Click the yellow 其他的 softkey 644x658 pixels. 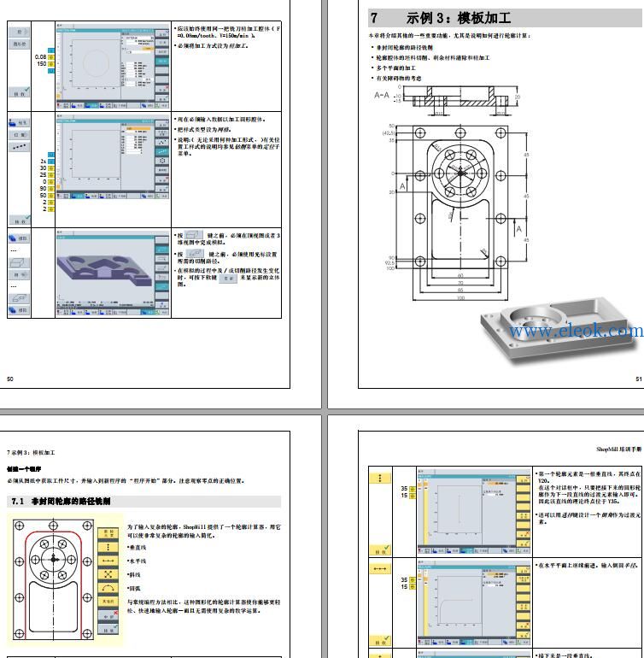[108, 602]
